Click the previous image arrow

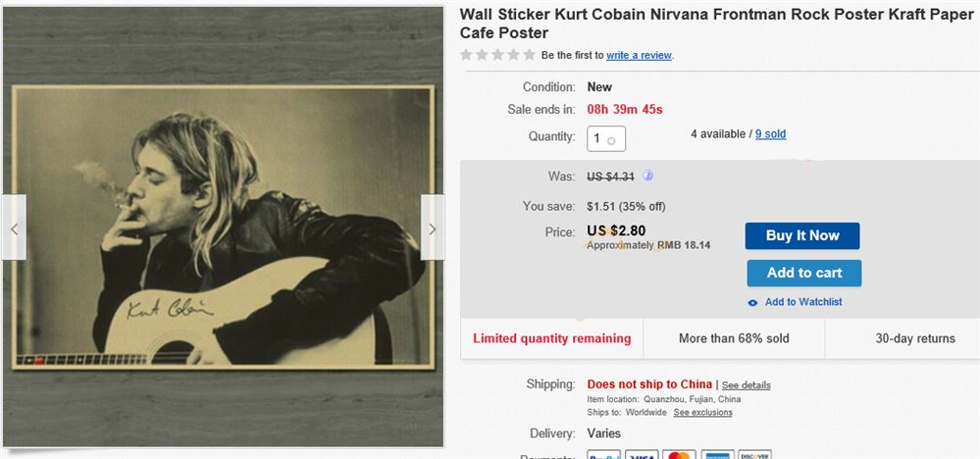(x=14, y=228)
